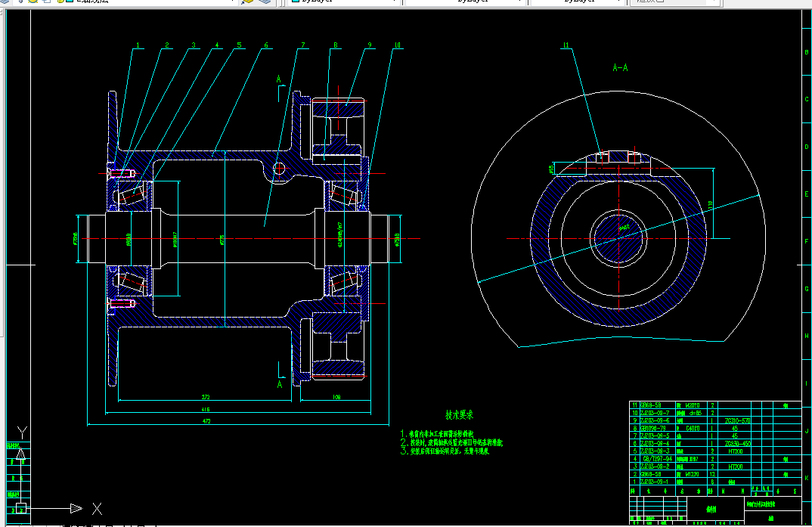Screen dimensions: 812x527
Task: Click the Y axis label of UCS icon
Action: [x=22, y=432]
